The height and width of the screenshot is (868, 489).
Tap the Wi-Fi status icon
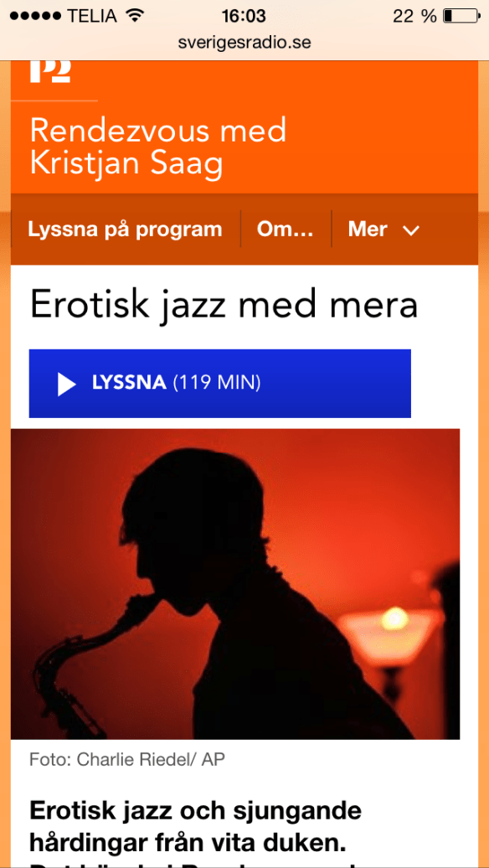click(x=133, y=16)
